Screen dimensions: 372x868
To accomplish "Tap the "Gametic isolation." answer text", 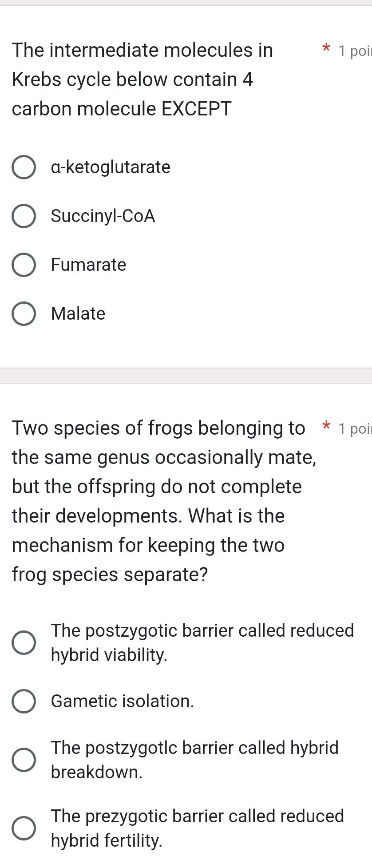I will click(x=123, y=702).
